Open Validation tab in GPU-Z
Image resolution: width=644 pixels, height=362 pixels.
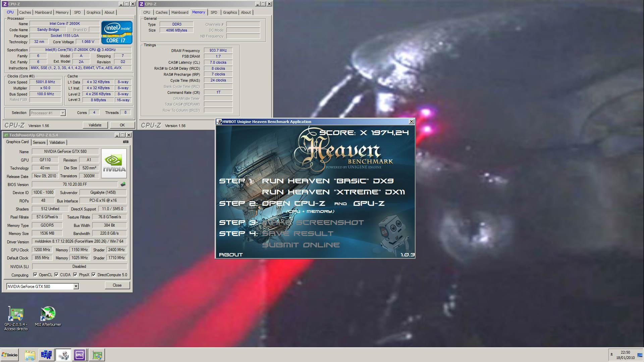pos(57,142)
